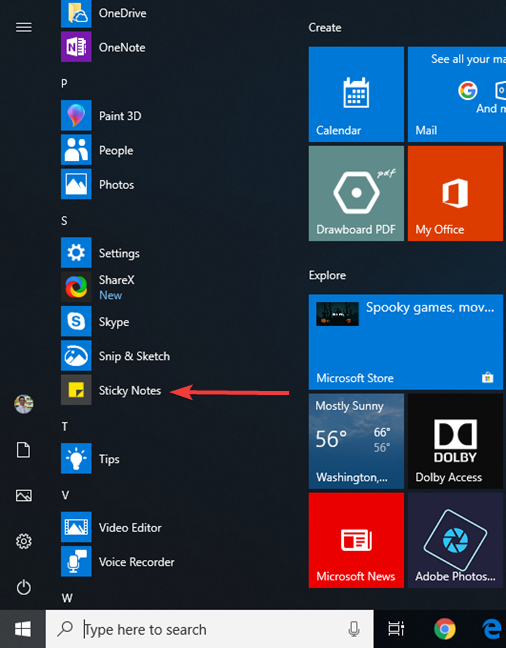Launch the Photos app icon

click(x=76, y=184)
